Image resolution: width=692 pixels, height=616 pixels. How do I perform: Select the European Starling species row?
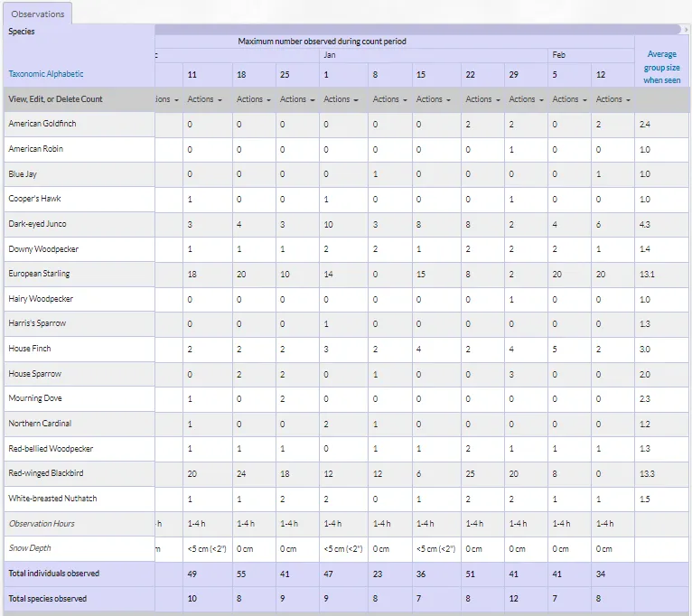346,274
